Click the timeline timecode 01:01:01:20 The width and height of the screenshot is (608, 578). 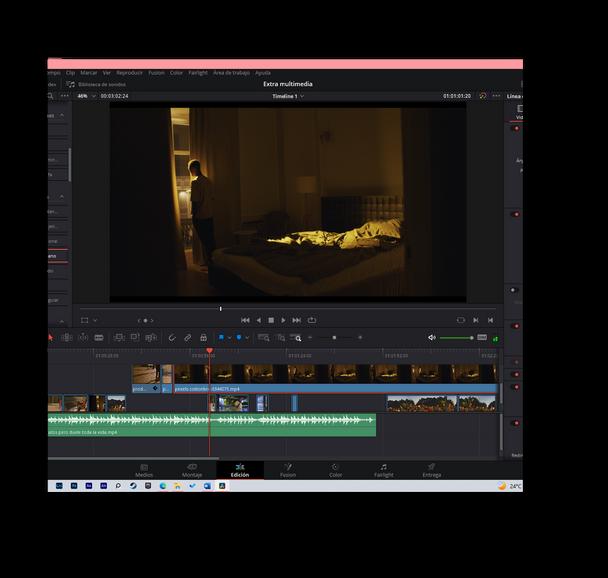pyautogui.click(x=457, y=96)
